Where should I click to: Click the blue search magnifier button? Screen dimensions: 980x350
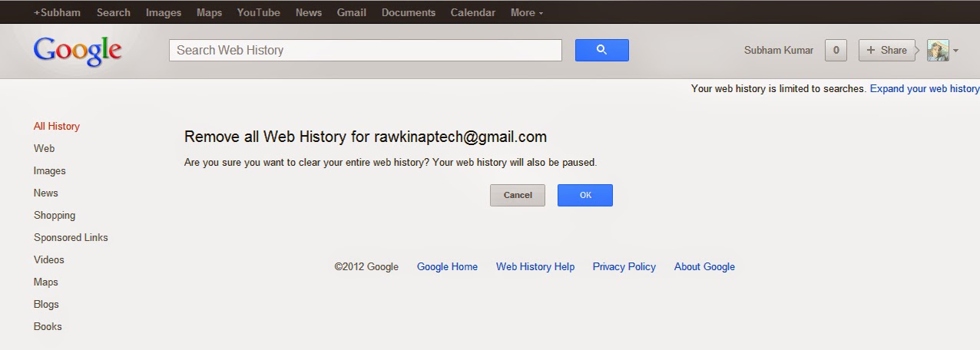[601, 50]
